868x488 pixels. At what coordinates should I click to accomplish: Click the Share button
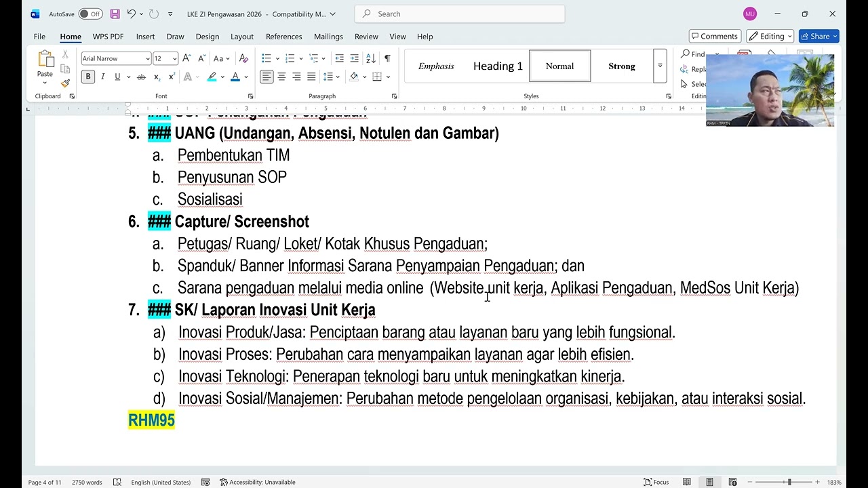click(819, 36)
